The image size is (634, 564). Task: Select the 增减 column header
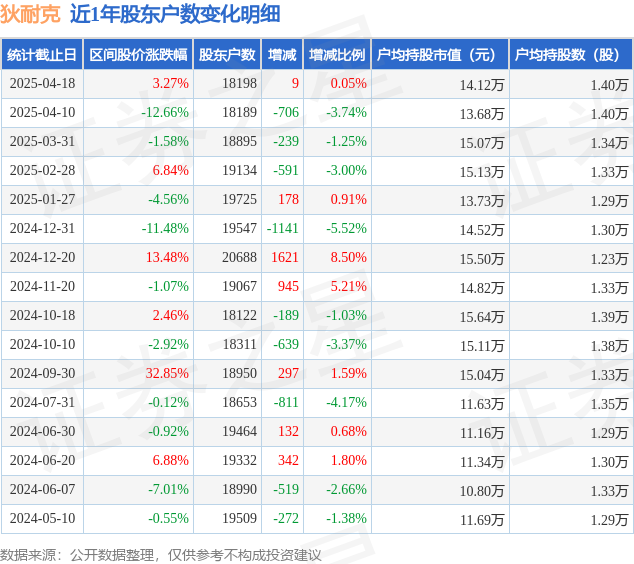pos(282,55)
